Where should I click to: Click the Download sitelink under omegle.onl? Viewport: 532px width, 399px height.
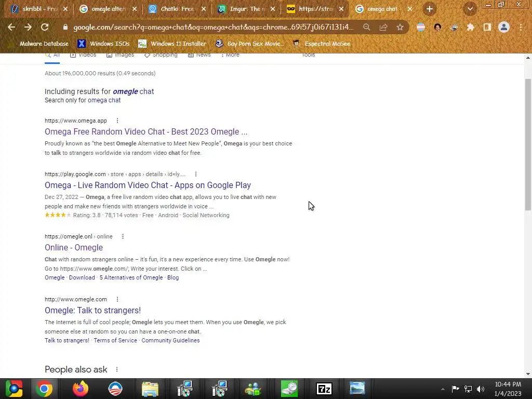(x=82, y=277)
